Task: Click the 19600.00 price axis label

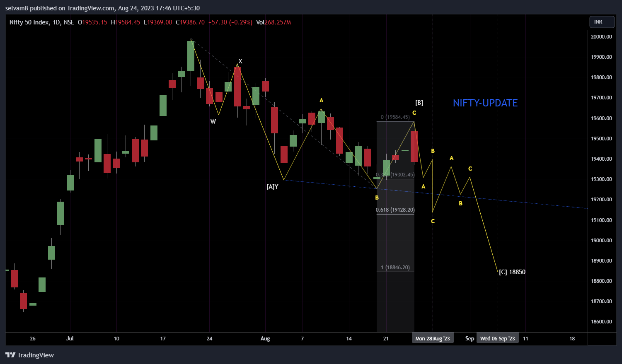Action: (x=601, y=118)
